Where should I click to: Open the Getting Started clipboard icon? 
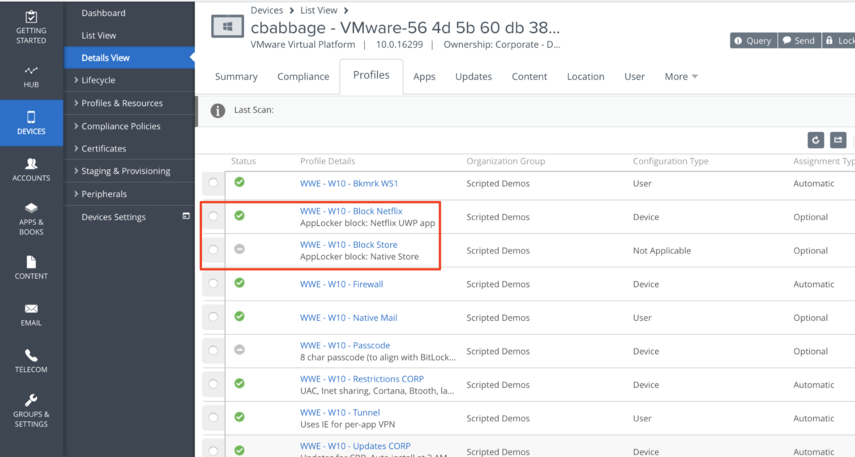[31, 18]
